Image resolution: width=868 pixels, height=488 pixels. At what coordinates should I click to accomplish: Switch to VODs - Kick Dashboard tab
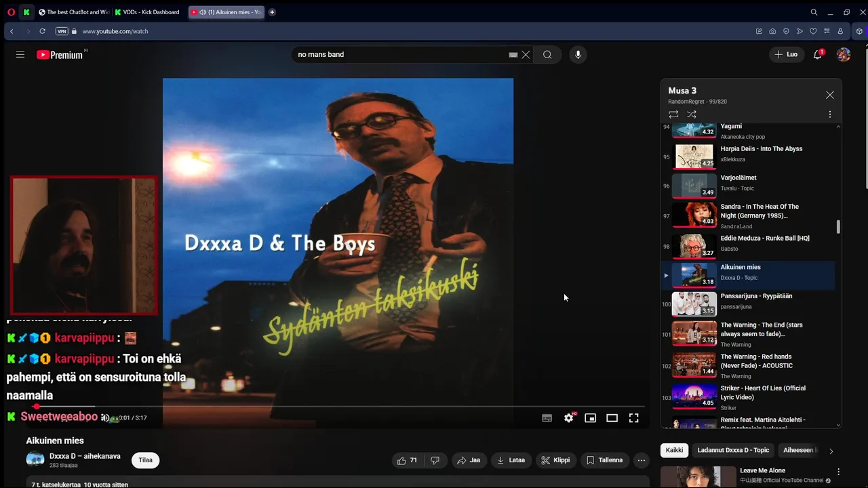click(148, 12)
